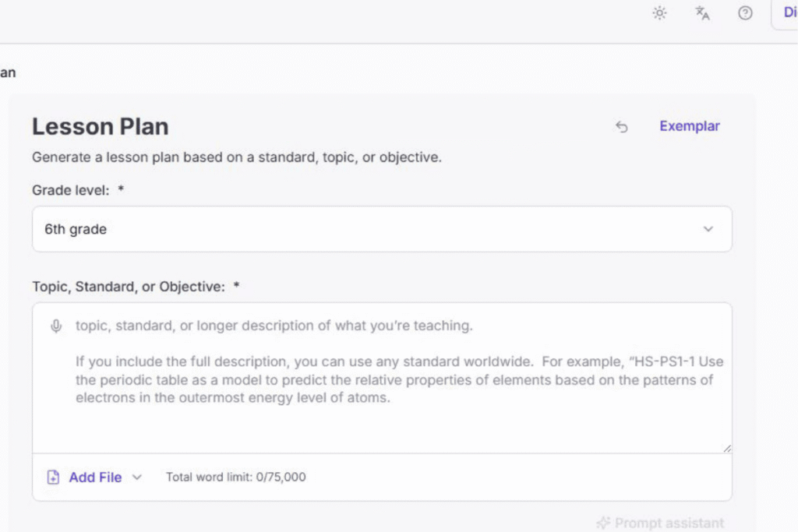Open the Exemplar link

point(689,125)
